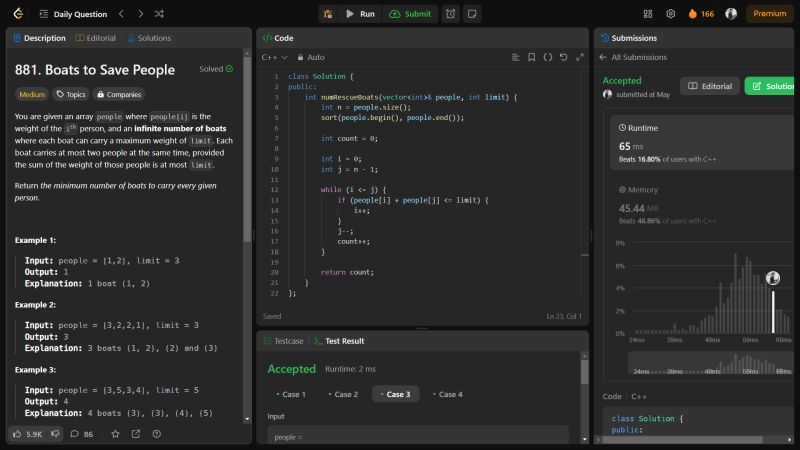Pick a random question with shuffle icon
Viewport: 800px width, 450px height.
click(x=159, y=14)
